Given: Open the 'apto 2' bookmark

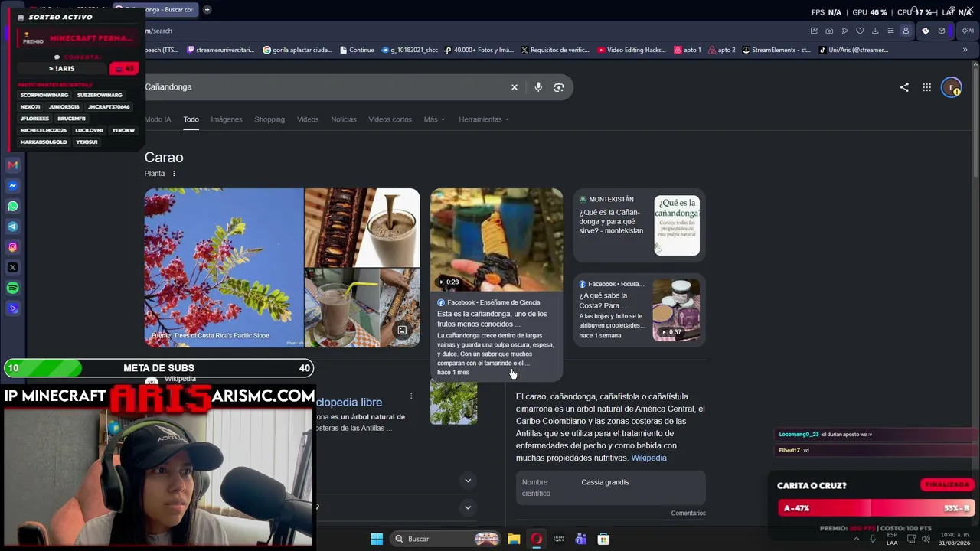Looking at the screenshot, I should coord(722,50).
